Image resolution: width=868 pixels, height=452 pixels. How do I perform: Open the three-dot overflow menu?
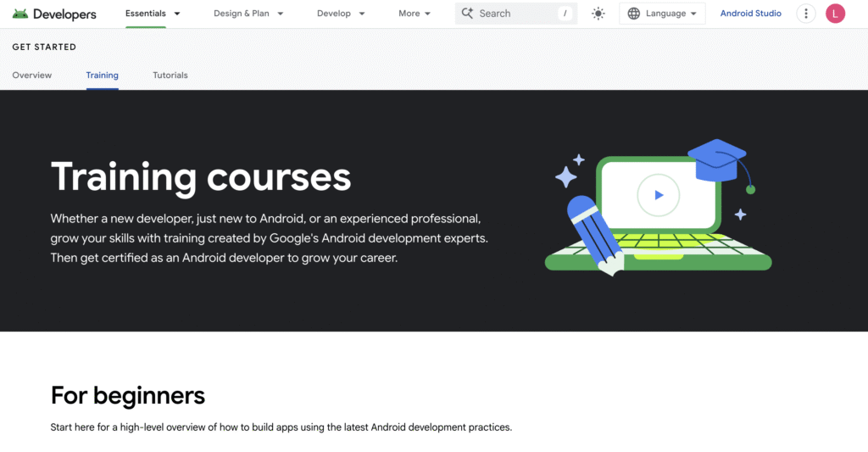pyautogui.click(x=805, y=14)
